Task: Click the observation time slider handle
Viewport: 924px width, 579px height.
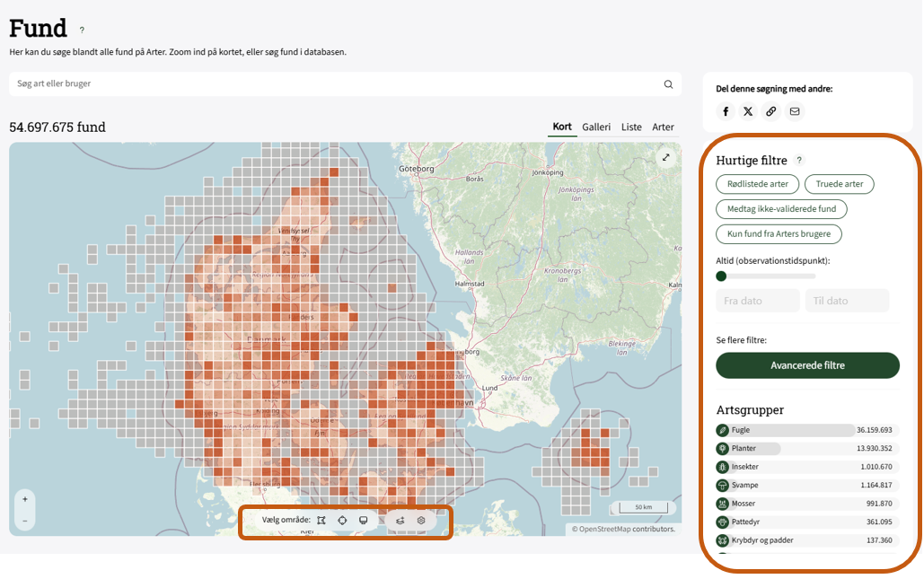Action: pyautogui.click(x=721, y=276)
